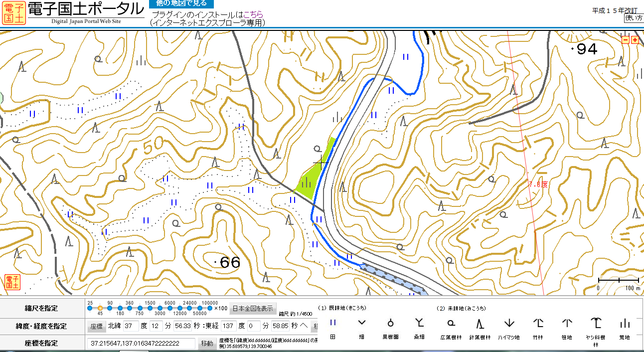Click the 電子国土 stamp on the map corner

(12, 282)
